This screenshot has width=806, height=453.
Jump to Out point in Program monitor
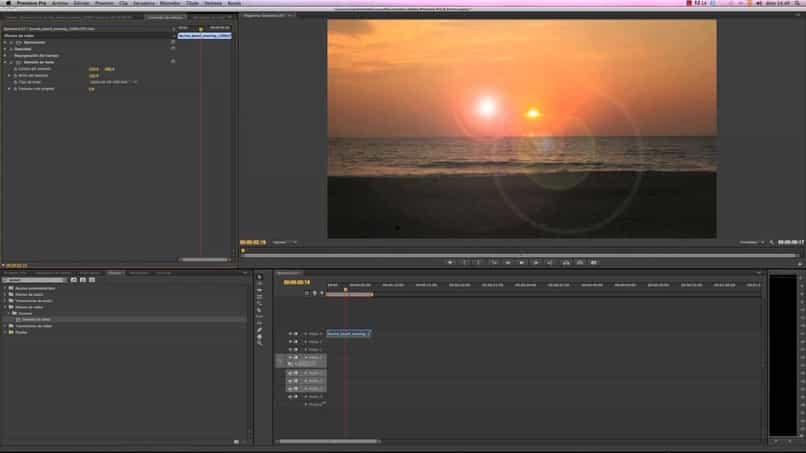(550, 263)
